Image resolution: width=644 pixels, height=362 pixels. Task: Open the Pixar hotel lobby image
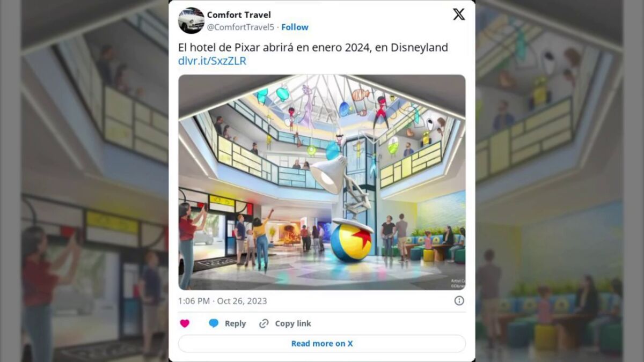click(322, 182)
